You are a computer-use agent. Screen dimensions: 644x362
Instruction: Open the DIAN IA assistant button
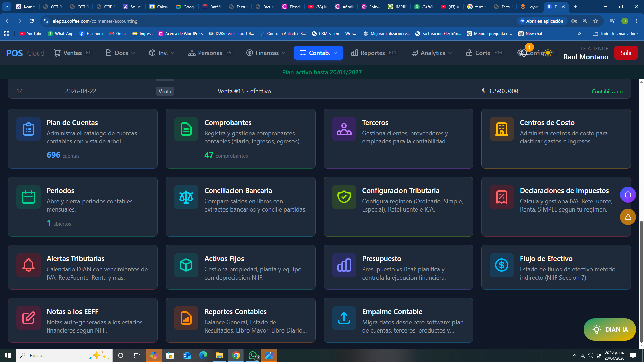tap(609, 329)
